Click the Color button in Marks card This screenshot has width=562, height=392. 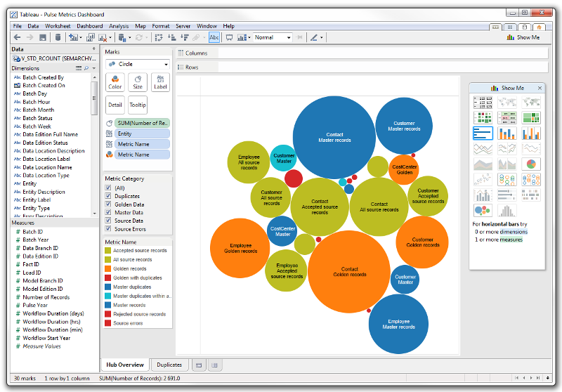[115, 82]
